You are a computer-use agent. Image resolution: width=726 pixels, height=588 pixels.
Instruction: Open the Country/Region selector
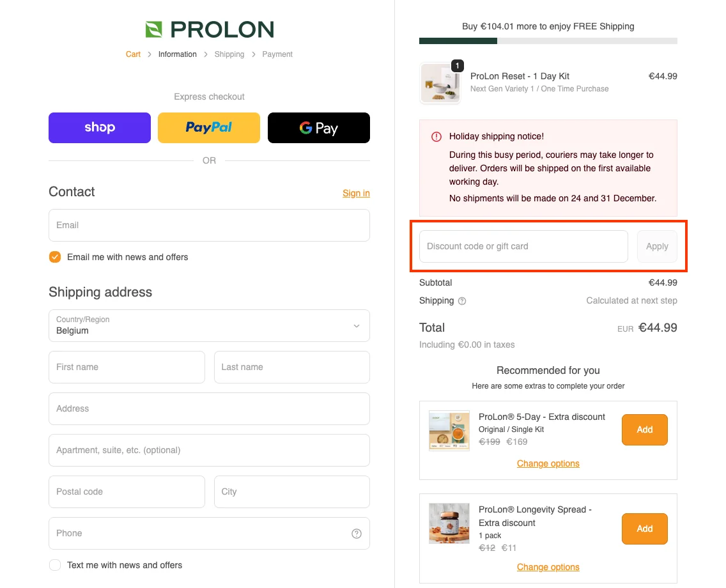[209, 325]
